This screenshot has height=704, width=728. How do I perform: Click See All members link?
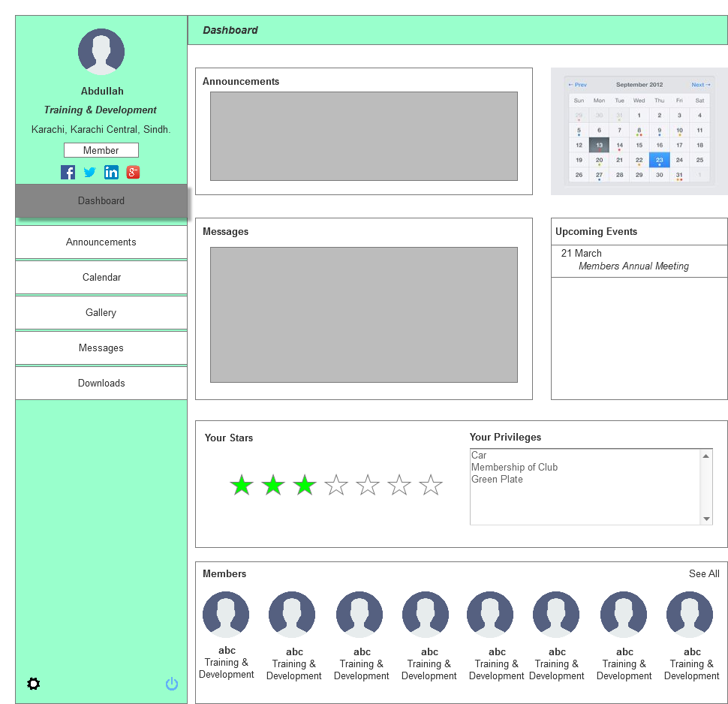(x=704, y=574)
